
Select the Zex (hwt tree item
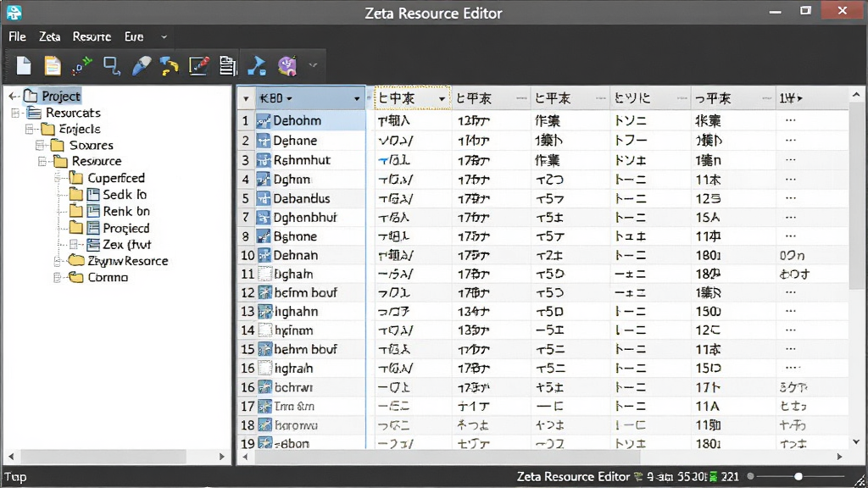click(127, 245)
